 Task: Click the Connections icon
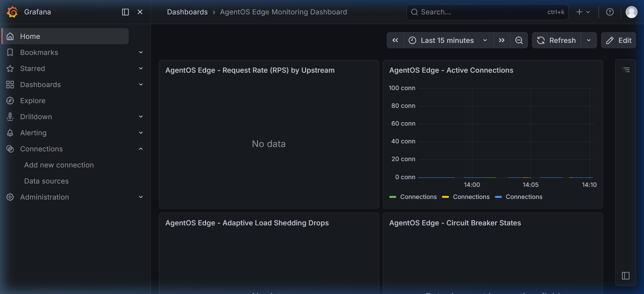(x=10, y=149)
